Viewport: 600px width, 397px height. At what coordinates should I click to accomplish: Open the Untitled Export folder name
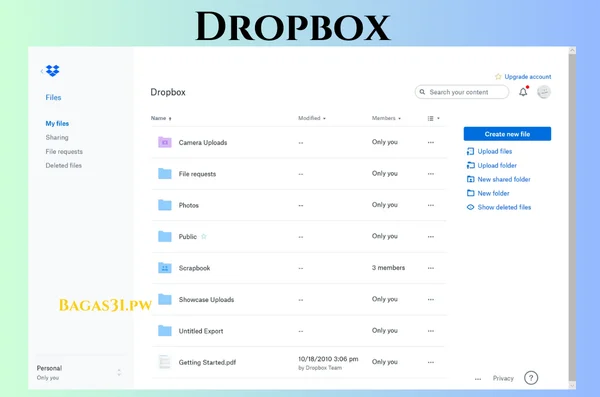201,331
